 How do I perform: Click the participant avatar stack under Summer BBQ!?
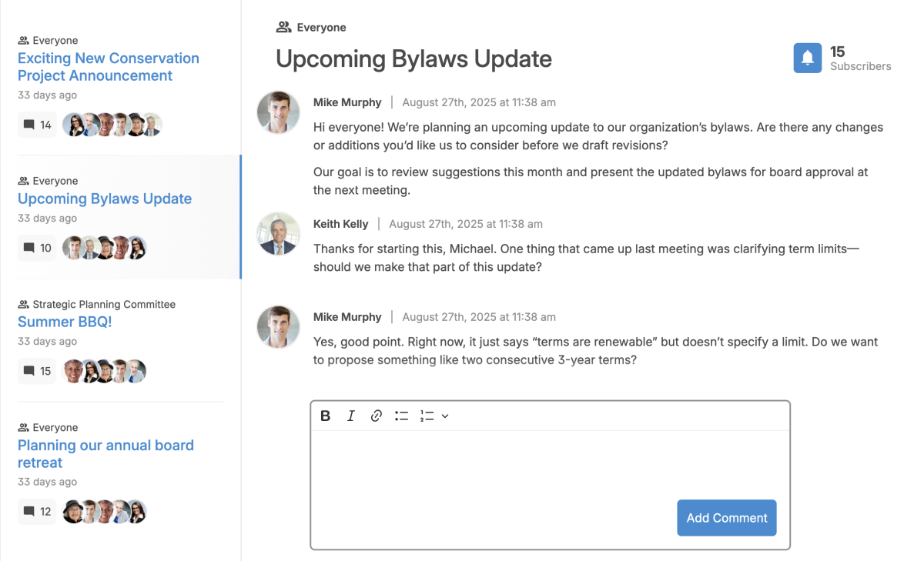[x=104, y=371]
